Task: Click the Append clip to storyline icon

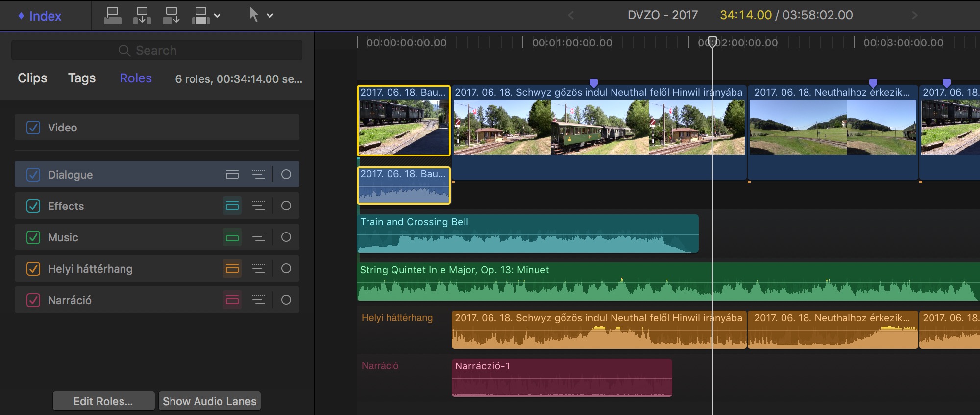Action: click(x=171, y=15)
